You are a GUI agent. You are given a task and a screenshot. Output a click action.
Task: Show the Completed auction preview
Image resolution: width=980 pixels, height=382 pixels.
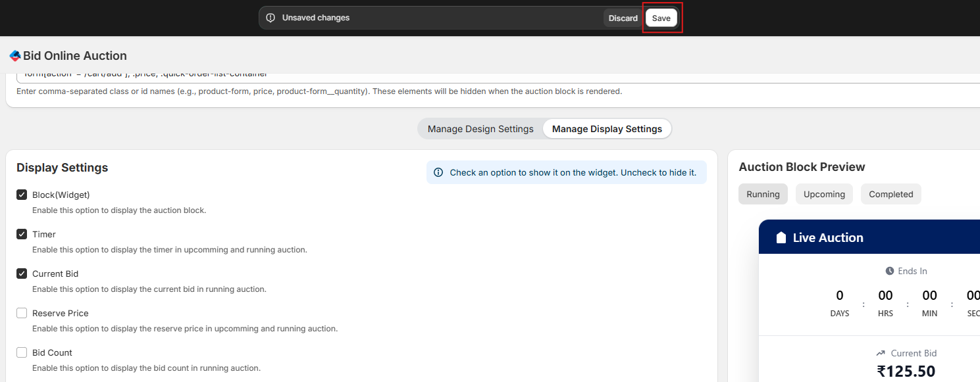(x=890, y=194)
